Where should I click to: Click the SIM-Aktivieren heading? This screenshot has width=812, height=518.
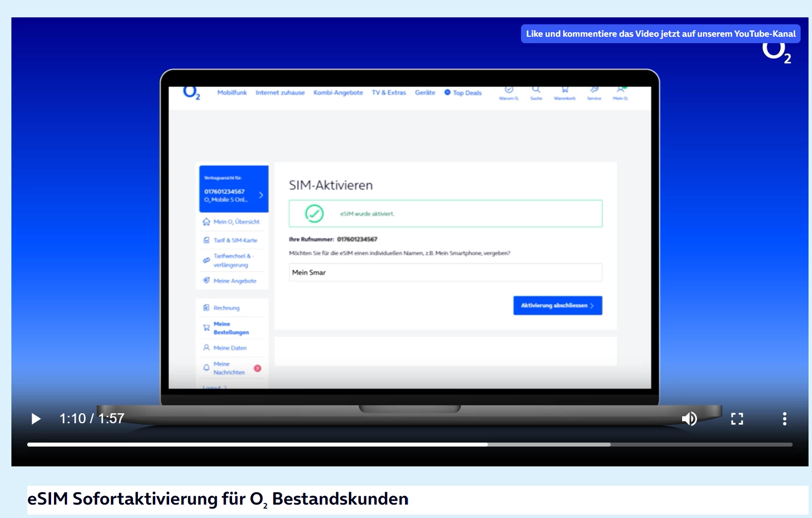click(x=331, y=185)
